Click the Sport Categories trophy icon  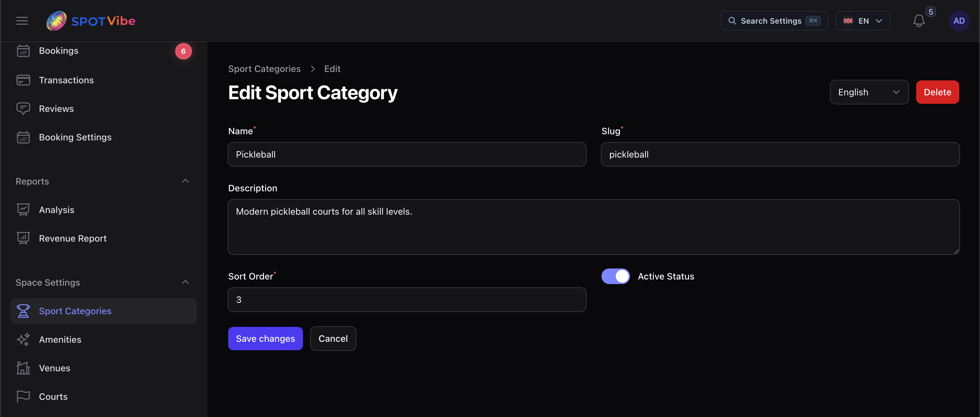pos(23,311)
